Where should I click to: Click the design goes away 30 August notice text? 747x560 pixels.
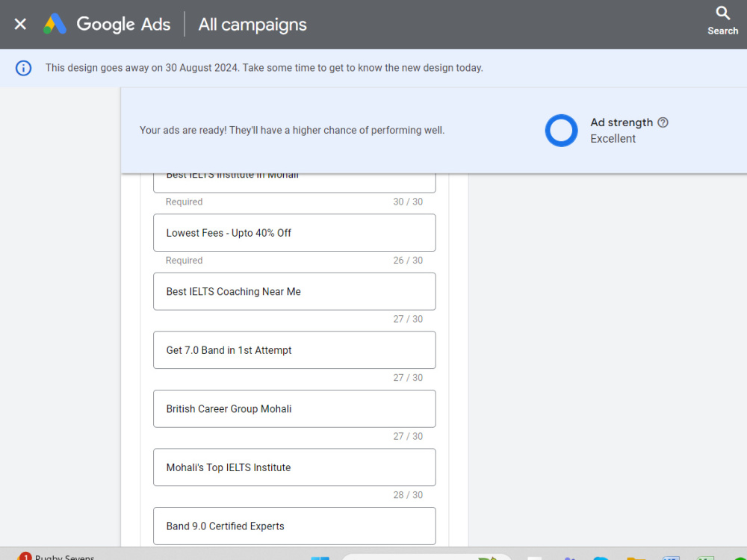coord(264,68)
